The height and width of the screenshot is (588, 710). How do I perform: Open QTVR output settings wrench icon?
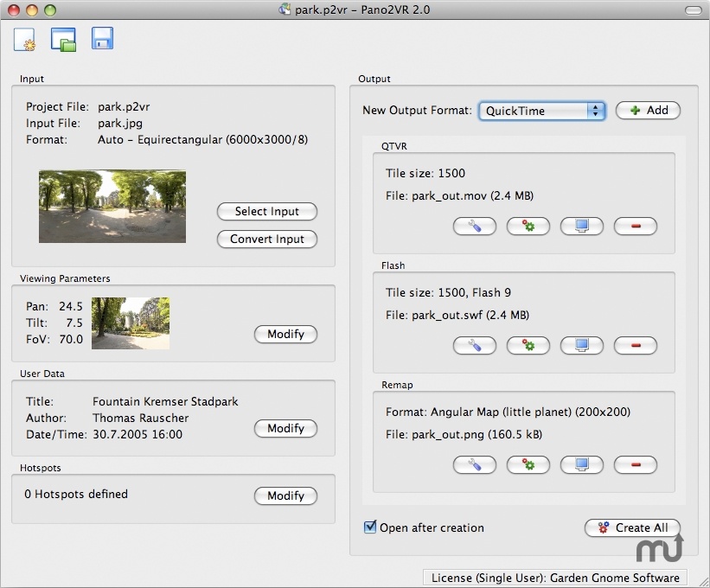click(x=474, y=227)
